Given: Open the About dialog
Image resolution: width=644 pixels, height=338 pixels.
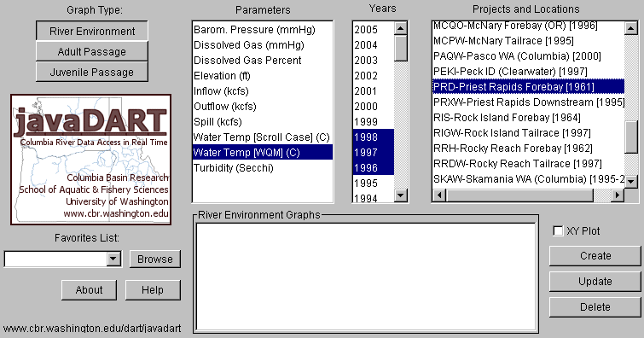Looking at the screenshot, I should point(89,290).
